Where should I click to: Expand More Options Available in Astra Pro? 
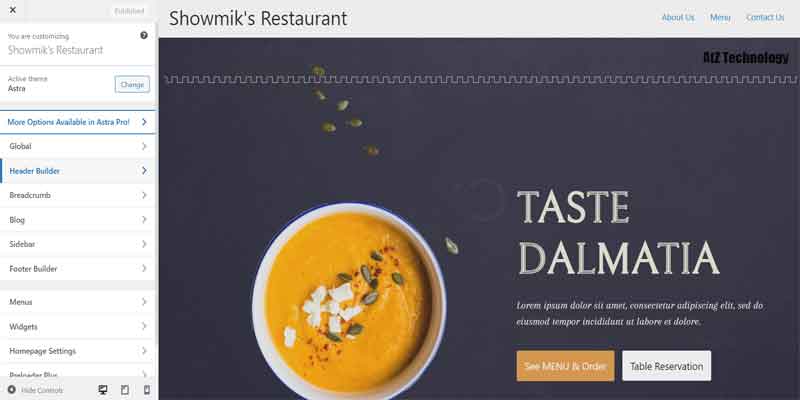[78, 122]
